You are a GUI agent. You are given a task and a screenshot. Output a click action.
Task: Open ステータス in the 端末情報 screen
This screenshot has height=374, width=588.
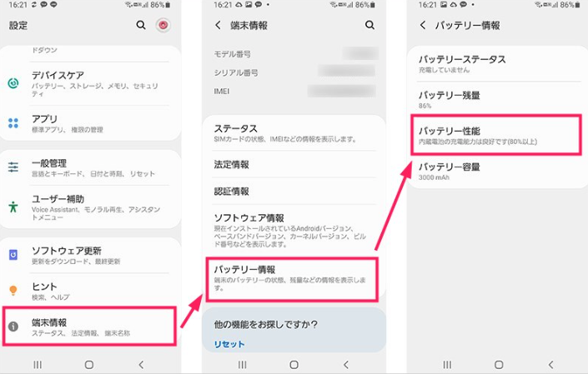coord(294,133)
